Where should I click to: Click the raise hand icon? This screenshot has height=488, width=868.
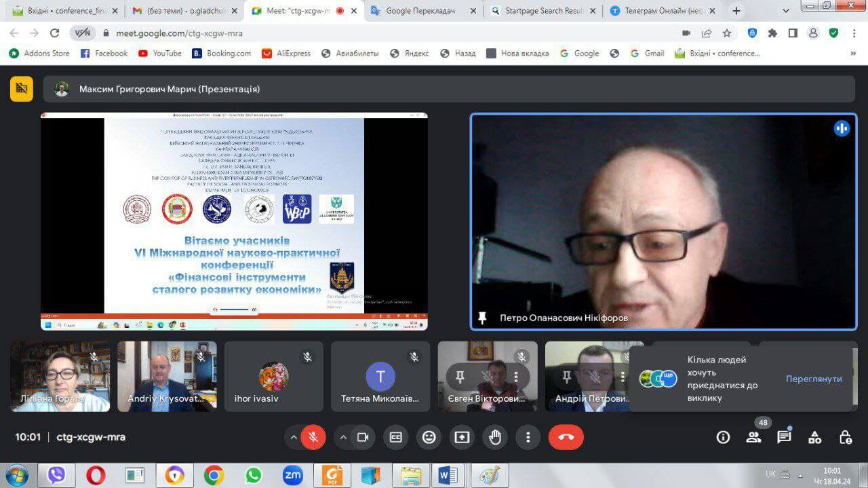click(495, 438)
